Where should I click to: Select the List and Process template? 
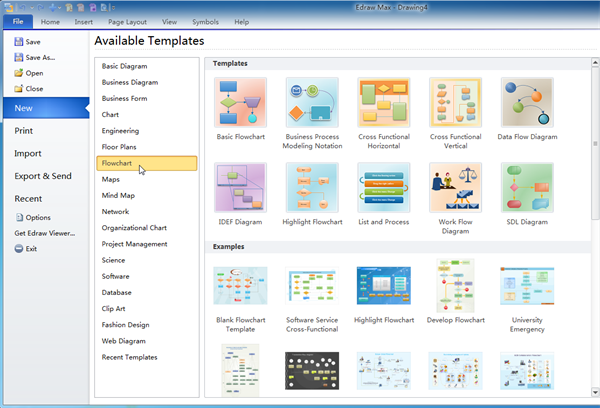coord(384,188)
